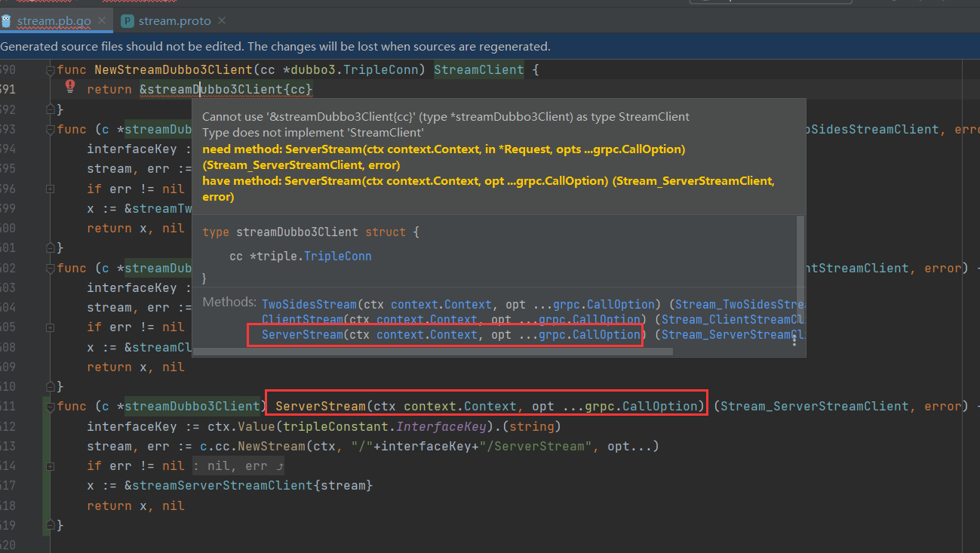Click the red error bulb beside return statement
980x553 pixels.
[x=70, y=87]
